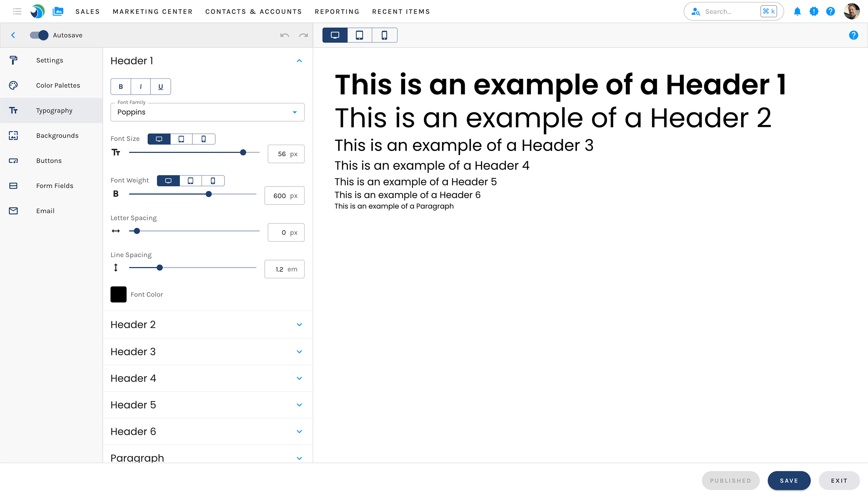Open the black Font Color swatch
This screenshot has width=868, height=498.
[118, 294]
